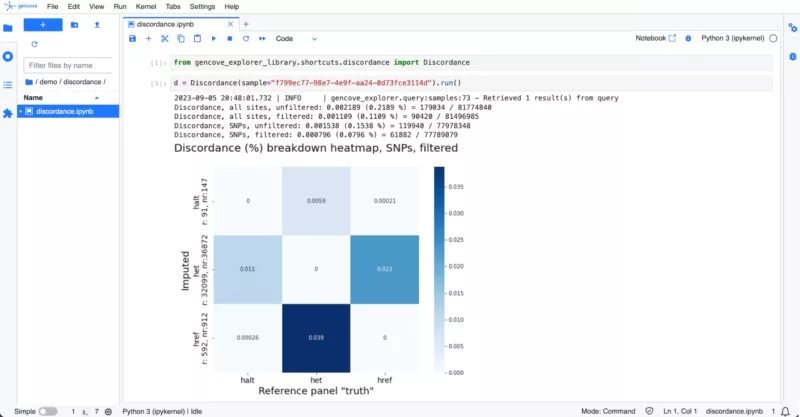Click the Filter files by name field
Screen dimensions: 800x417
click(x=68, y=65)
